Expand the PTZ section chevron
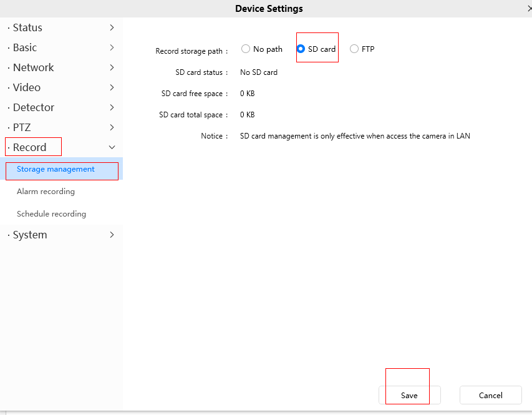This screenshot has height=415, width=532. 112,127
